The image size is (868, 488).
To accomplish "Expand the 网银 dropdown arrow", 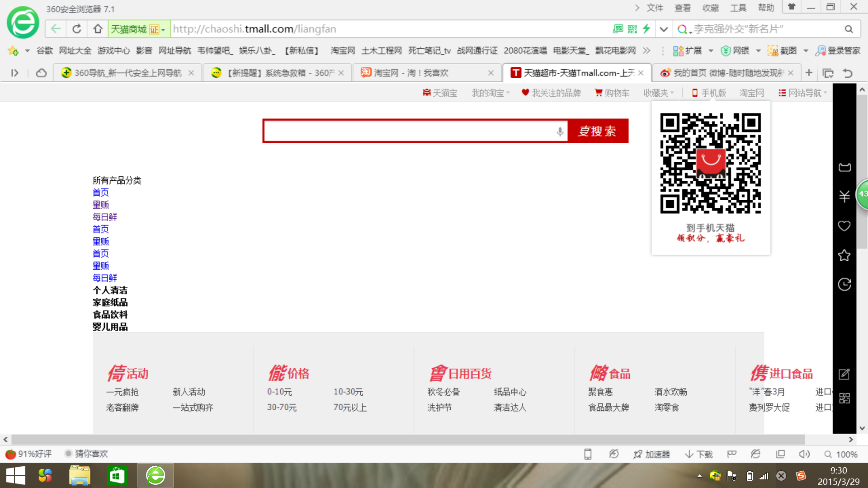I will click(x=758, y=51).
